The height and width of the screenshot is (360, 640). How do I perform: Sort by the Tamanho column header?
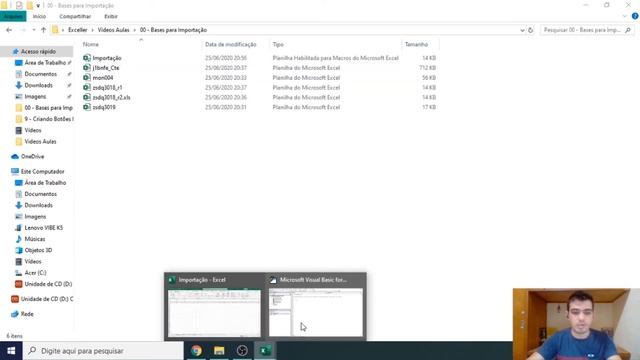pyautogui.click(x=416, y=44)
